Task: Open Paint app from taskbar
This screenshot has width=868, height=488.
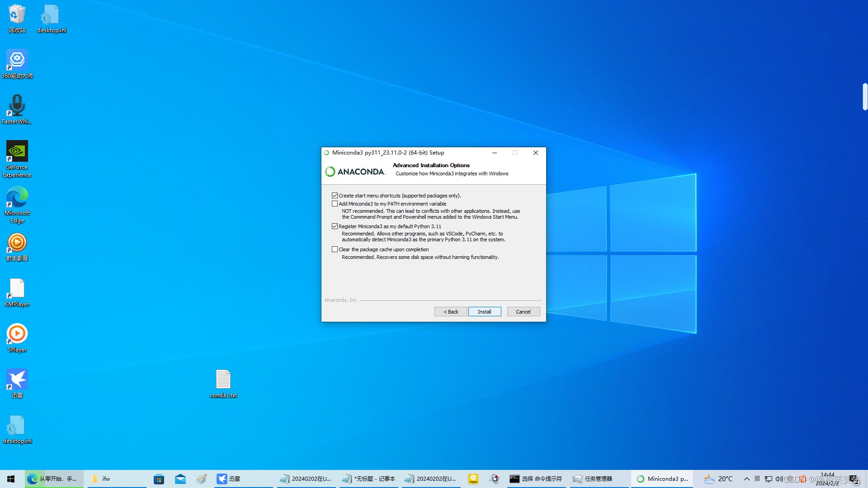Action: click(202, 479)
